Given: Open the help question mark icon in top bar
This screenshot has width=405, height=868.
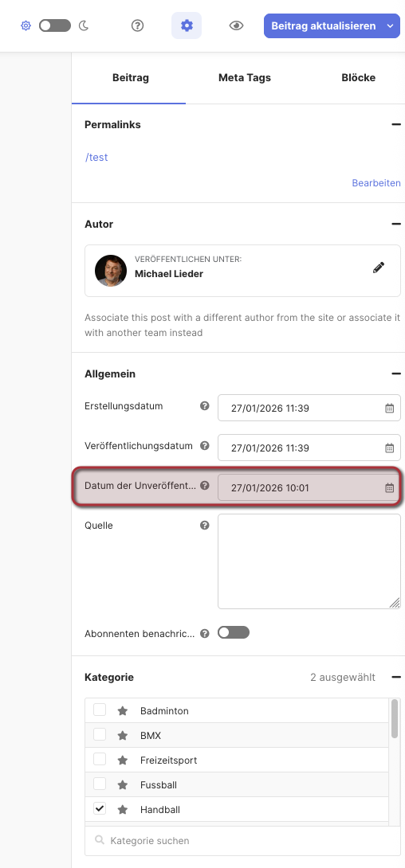Looking at the screenshot, I should pos(137,25).
